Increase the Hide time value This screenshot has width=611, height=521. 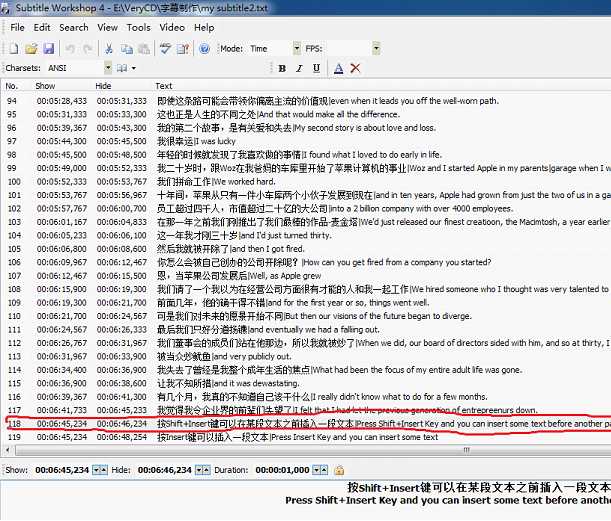pos(206,470)
